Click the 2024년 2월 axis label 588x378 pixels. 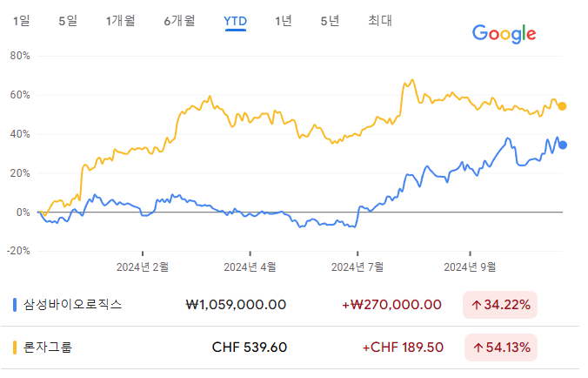tap(143, 267)
